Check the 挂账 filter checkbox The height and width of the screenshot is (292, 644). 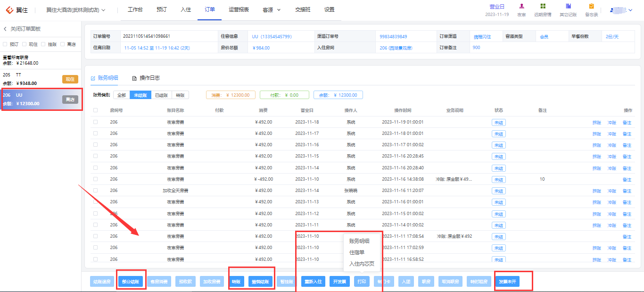tap(43, 44)
